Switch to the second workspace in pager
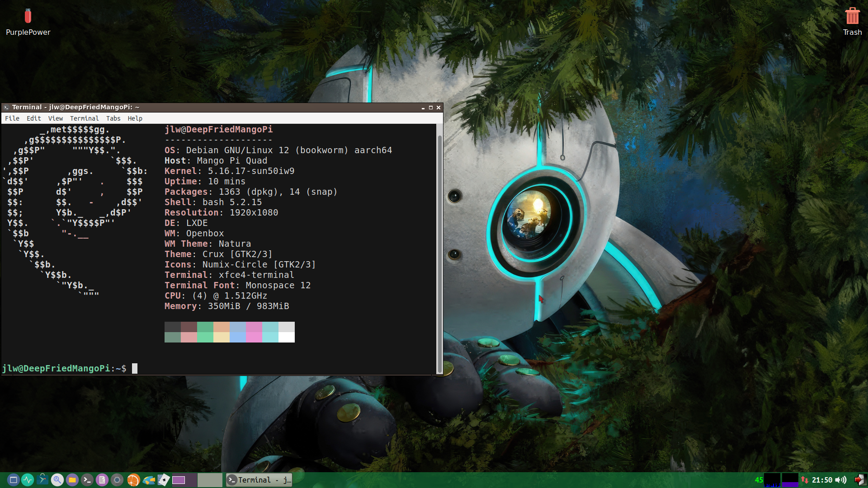868x488 pixels. [210, 480]
